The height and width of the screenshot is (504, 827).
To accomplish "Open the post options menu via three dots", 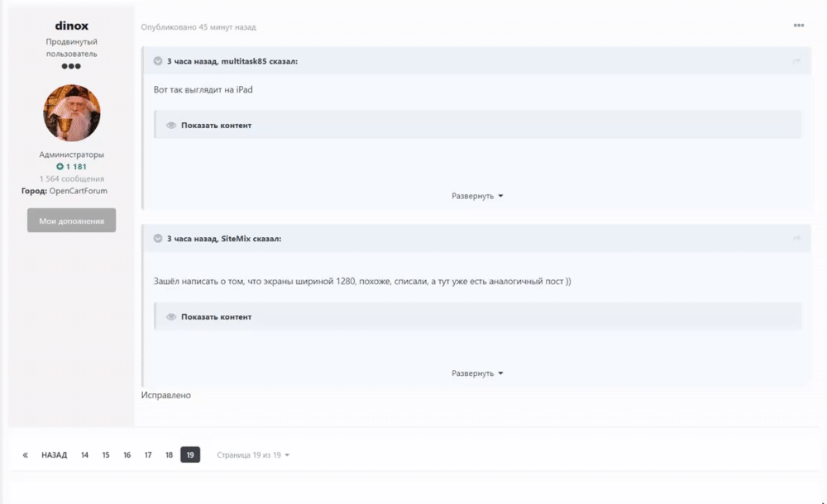I will click(x=799, y=26).
